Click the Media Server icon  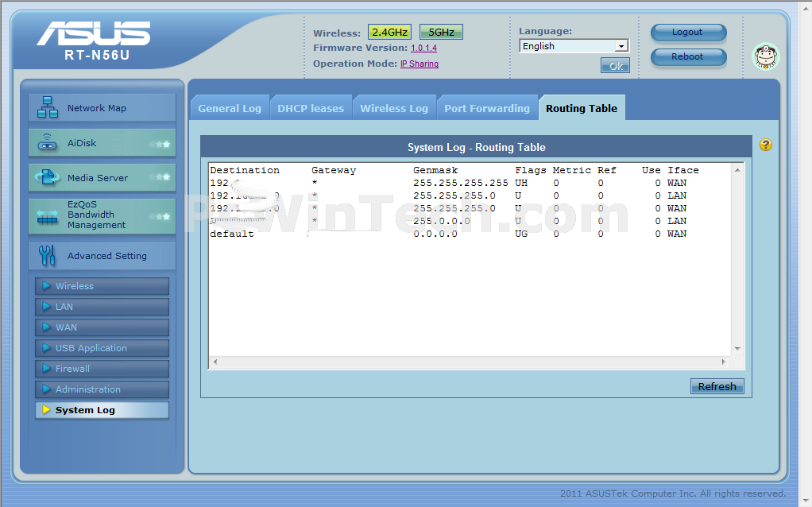point(47,178)
